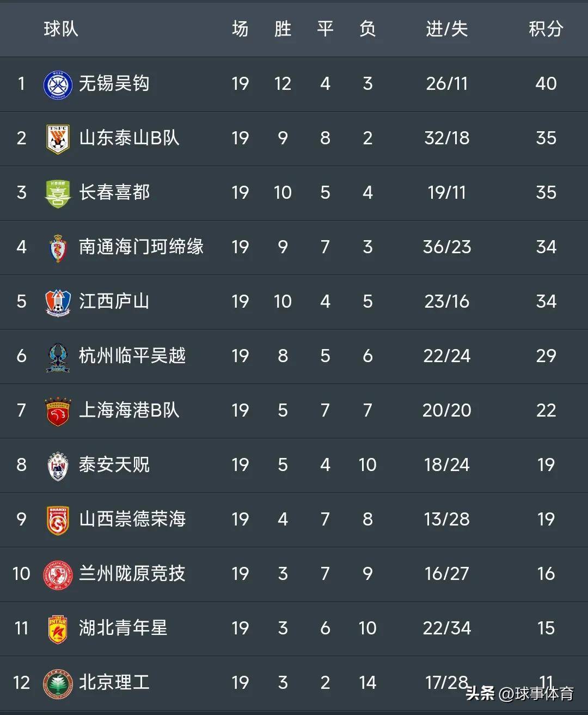The image size is (588, 715).
Task: Click the 北京理工 circular team logo
Action: coord(58,683)
